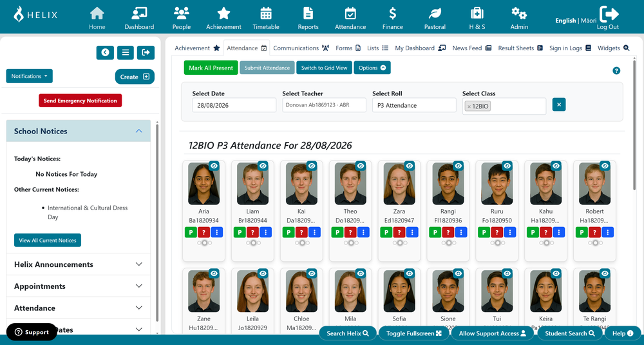Open the Dashboard navigation icon
The width and height of the screenshot is (644, 345).
point(139,18)
